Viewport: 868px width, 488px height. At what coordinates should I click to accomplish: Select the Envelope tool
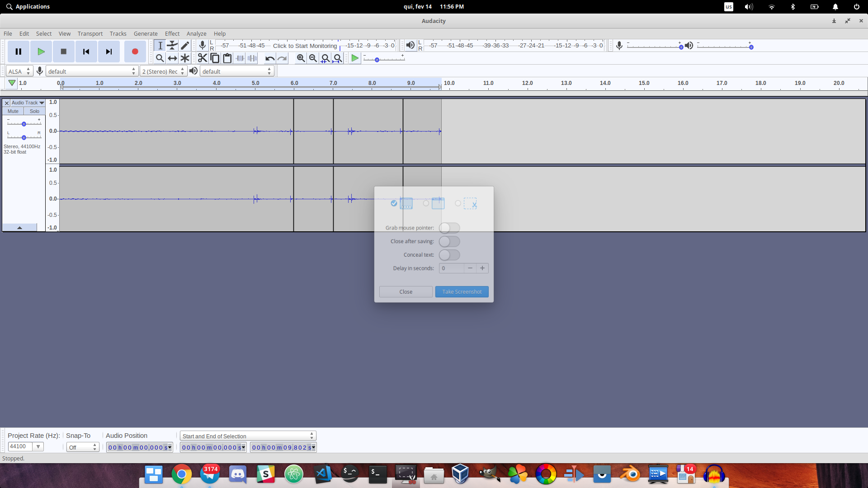(172, 45)
